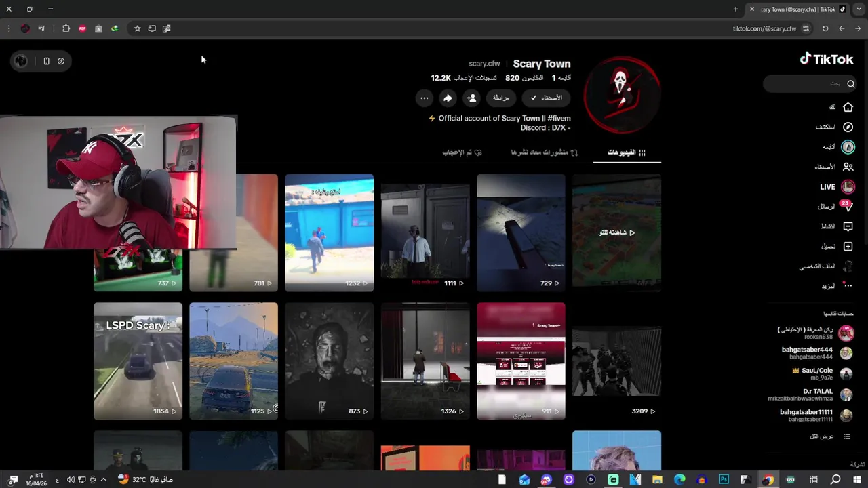Toggle the Friends (الأصدقاء) follow button
This screenshot has width=868, height=488.
click(x=546, y=98)
